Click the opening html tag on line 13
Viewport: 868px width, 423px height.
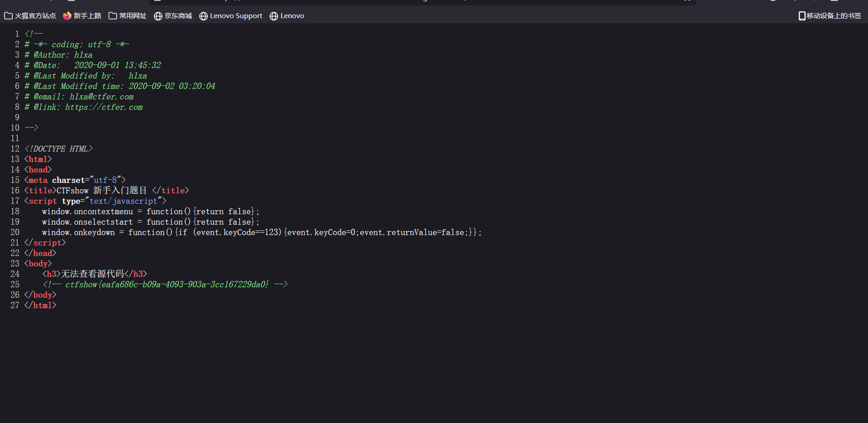pos(38,159)
